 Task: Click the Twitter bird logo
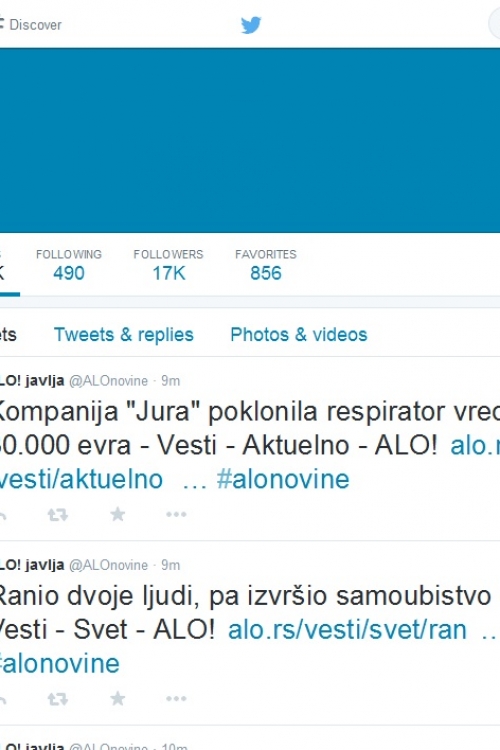[x=251, y=25]
